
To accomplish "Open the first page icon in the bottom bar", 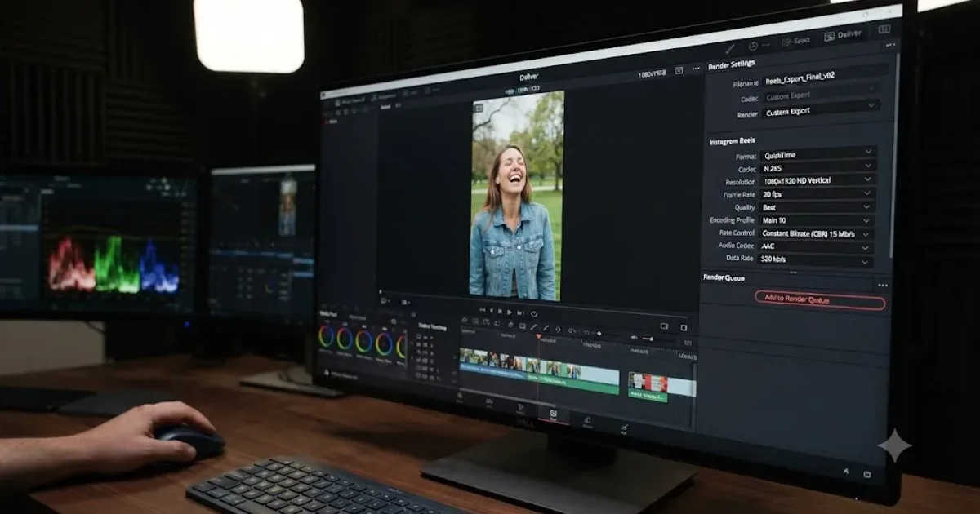I will (460, 396).
